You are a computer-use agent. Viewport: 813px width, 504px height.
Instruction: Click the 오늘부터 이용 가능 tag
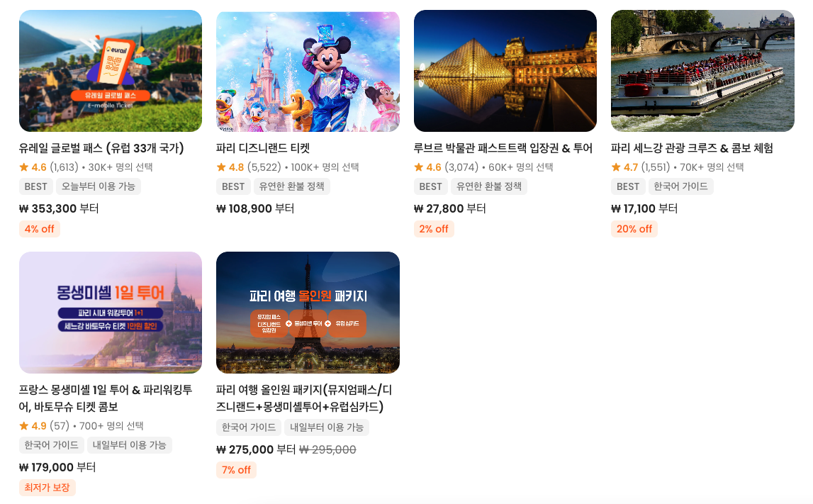click(x=99, y=186)
